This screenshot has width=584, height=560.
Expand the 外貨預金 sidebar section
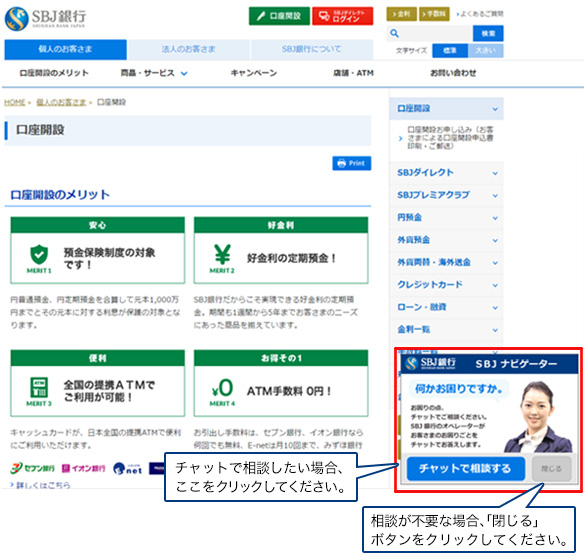447,240
